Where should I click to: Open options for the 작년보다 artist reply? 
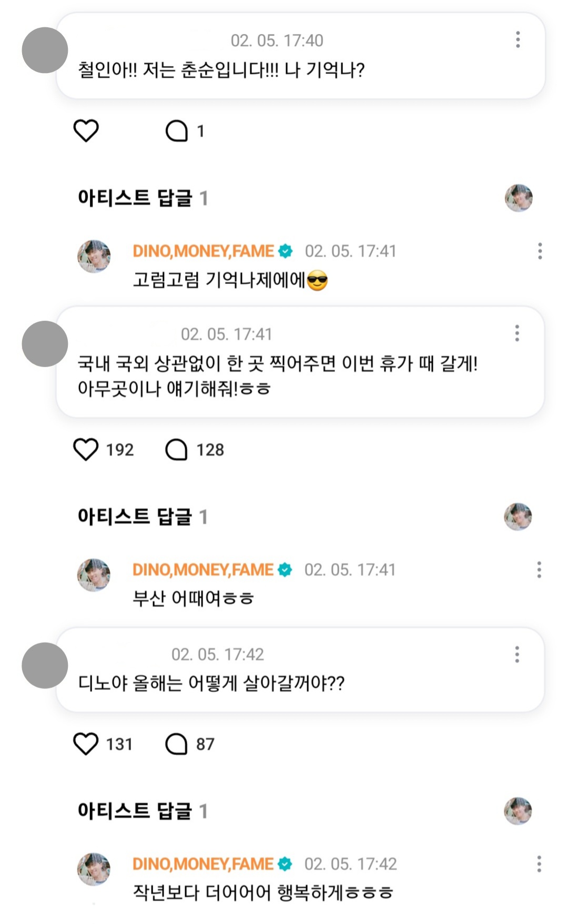[x=539, y=864]
